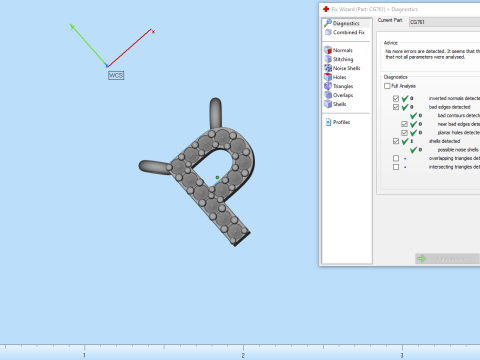Screen dimensions: 480x360
Task: Click the 'No more errors are detected' advice text
Action: pyautogui.click(x=433, y=54)
